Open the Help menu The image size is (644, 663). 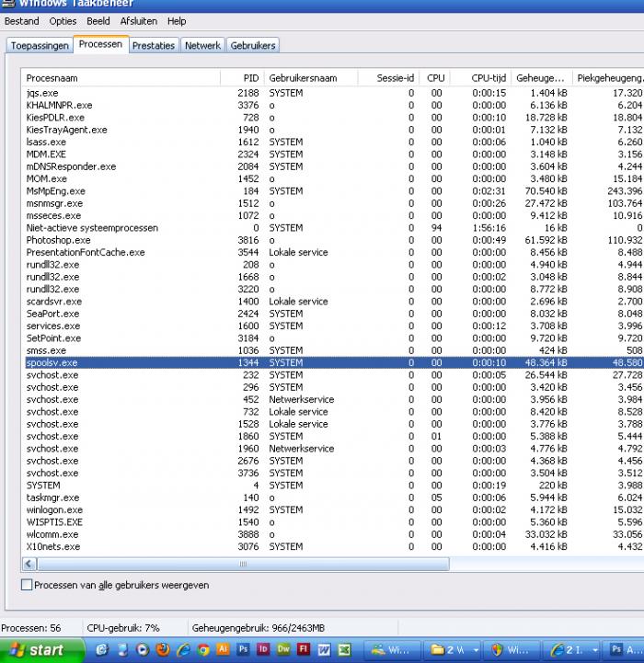point(177,21)
